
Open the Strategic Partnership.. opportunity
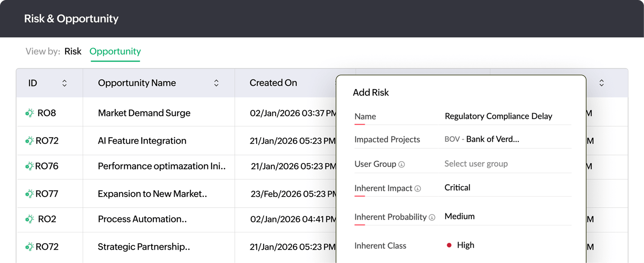[x=144, y=247]
